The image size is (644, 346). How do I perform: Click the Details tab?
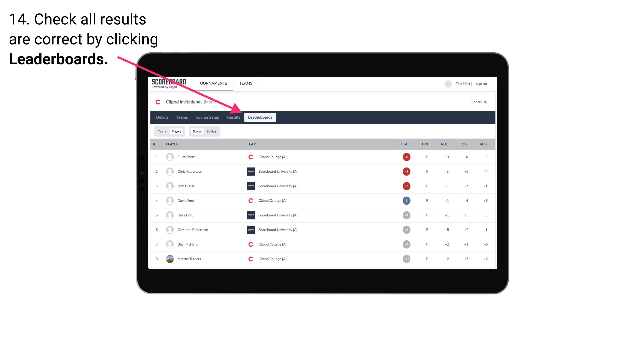162,118
